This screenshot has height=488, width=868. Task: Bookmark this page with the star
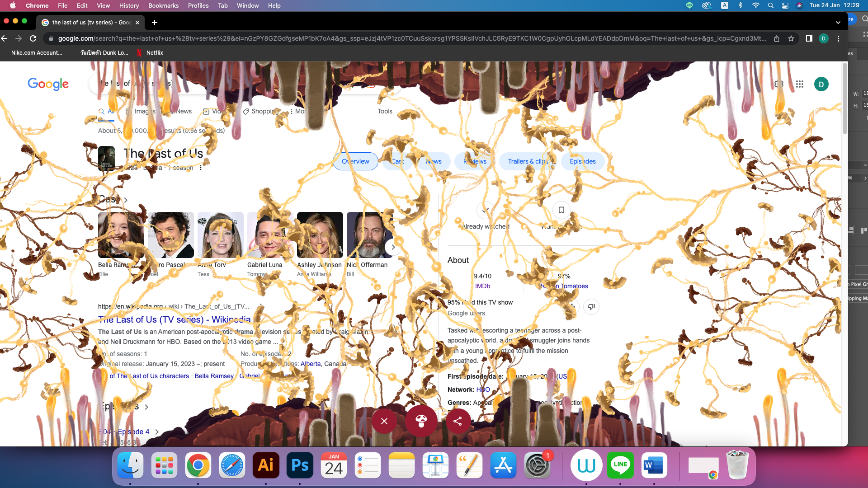tap(791, 38)
